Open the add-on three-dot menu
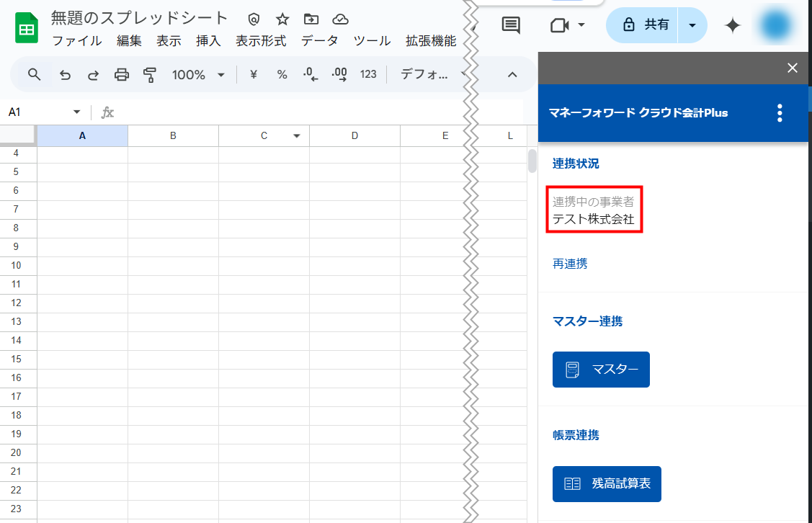This screenshot has width=812, height=523. point(780,113)
